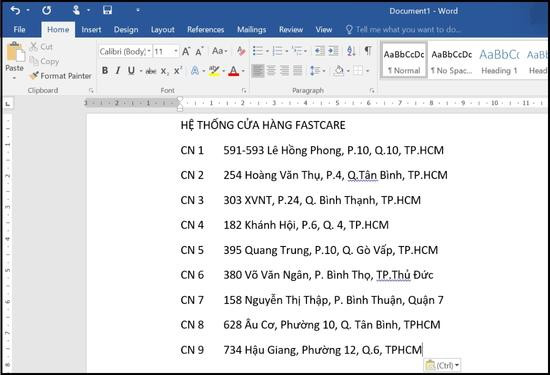
Task: Open Font group dialog launcher
Action: click(x=244, y=91)
